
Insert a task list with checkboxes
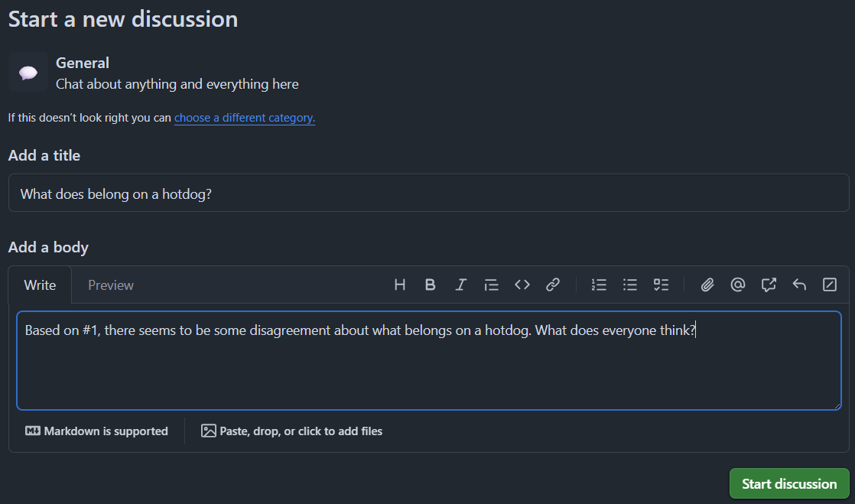(x=661, y=285)
